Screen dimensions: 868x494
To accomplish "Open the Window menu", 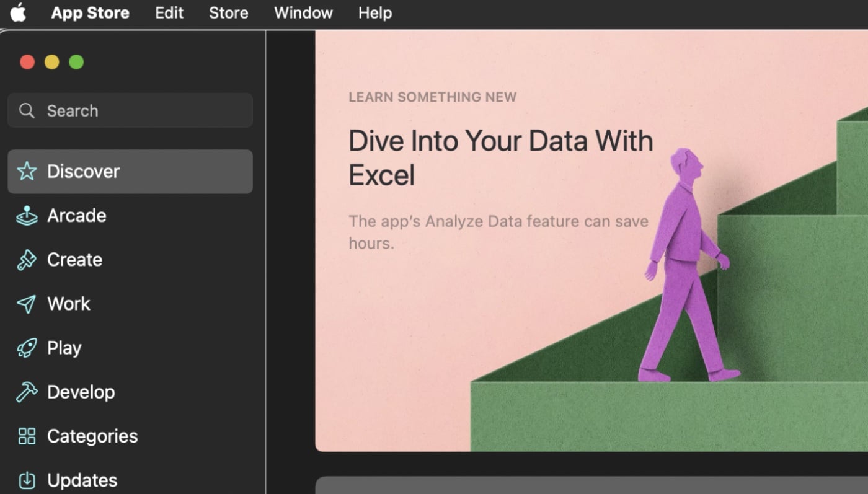I will coord(303,13).
